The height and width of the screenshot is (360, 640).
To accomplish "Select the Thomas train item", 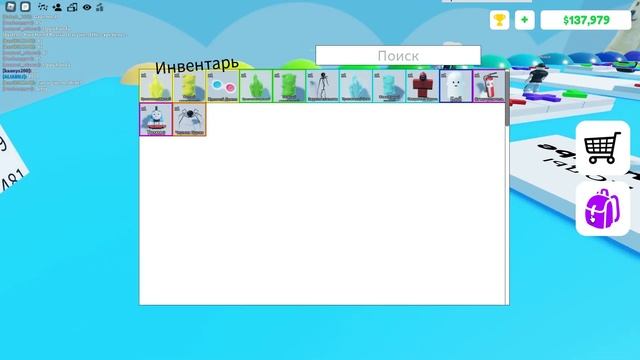I will (x=156, y=119).
